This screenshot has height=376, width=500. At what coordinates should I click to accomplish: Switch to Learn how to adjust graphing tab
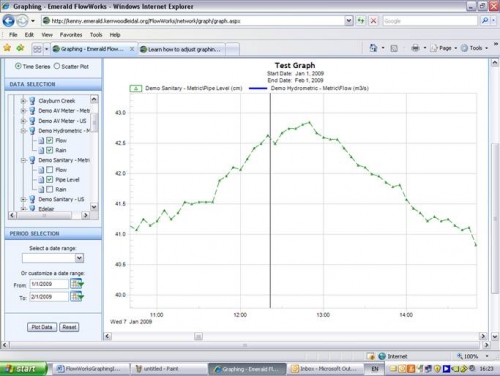pyautogui.click(x=183, y=49)
